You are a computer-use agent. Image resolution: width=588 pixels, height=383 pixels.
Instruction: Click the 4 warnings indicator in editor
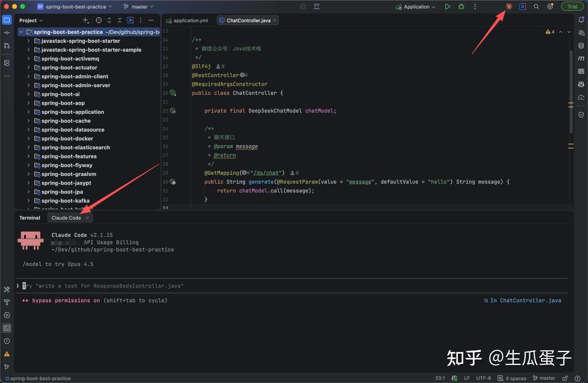(x=550, y=32)
